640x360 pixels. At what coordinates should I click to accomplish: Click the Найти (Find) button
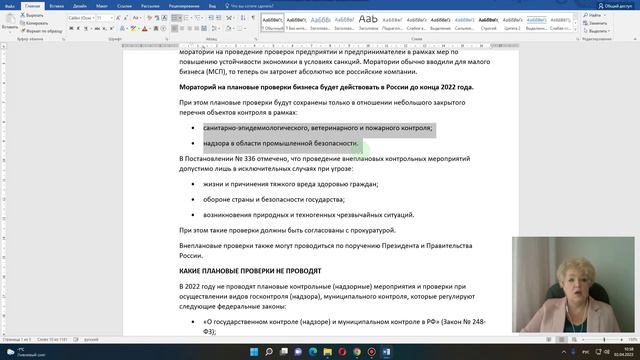click(x=593, y=15)
